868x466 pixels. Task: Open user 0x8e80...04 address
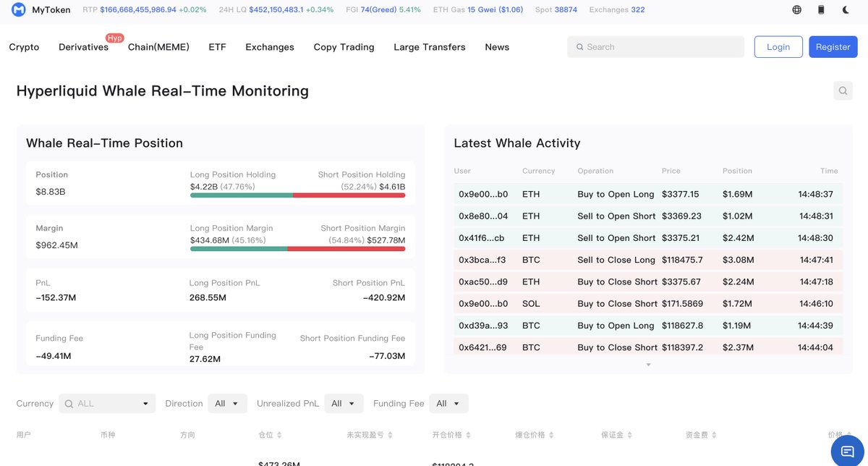pyautogui.click(x=483, y=216)
